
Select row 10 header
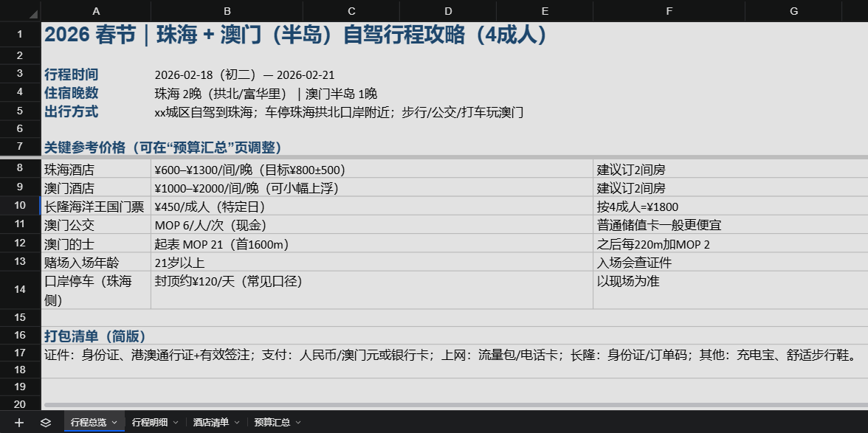pos(20,206)
